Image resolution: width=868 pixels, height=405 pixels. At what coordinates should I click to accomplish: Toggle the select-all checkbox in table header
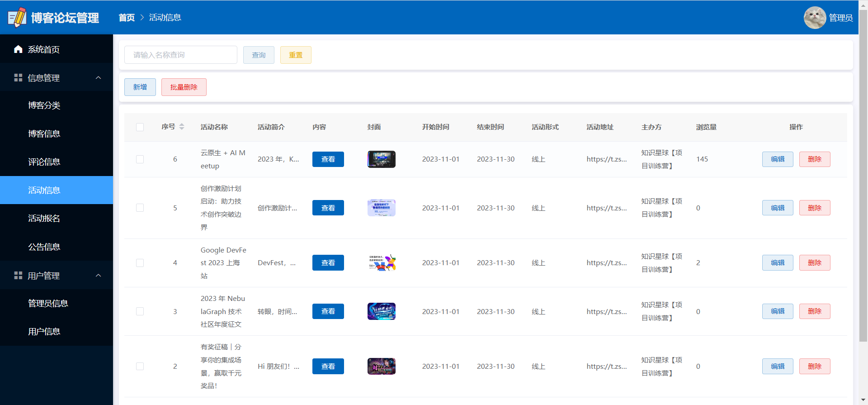140,127
